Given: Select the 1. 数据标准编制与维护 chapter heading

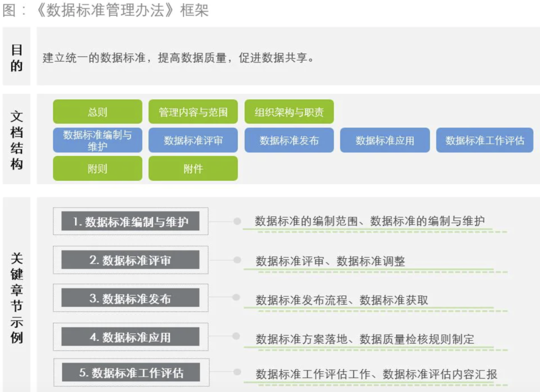Looking at the screenshot, I should (x=130, y=221).
